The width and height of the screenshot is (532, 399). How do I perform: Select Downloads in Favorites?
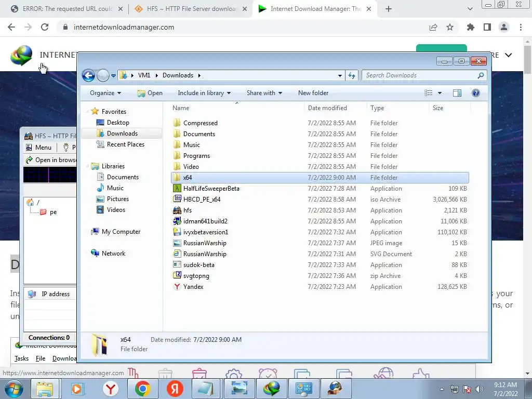click(x=122, y=134)
